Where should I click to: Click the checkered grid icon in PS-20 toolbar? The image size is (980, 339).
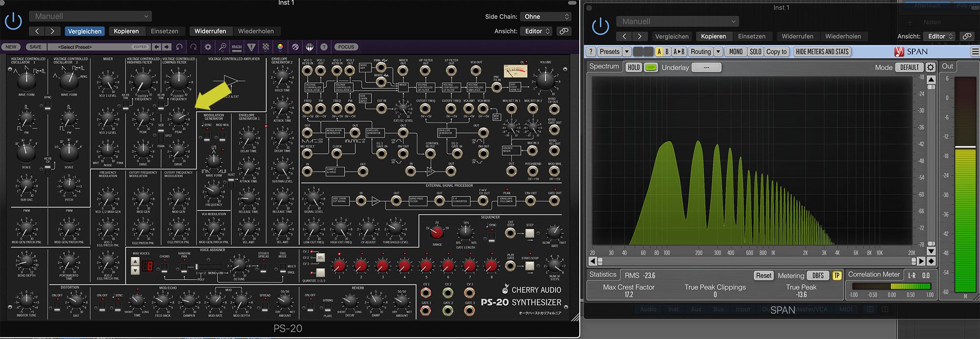266,47
